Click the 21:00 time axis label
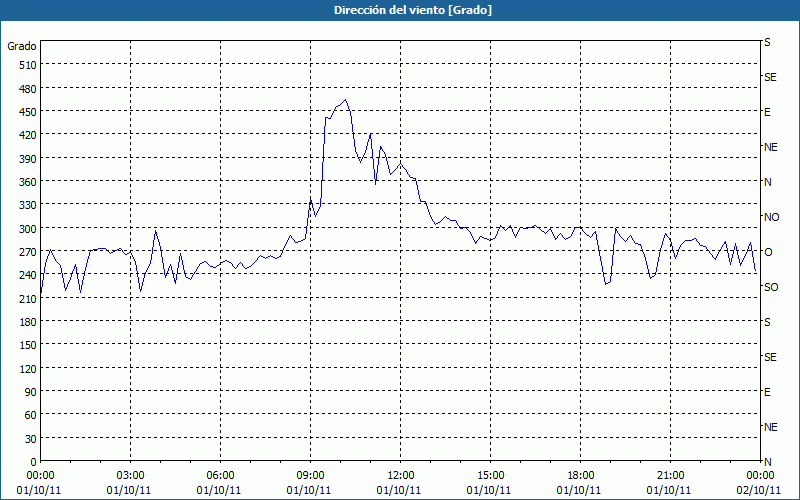800x500 pixels. [x=670, y=476]
